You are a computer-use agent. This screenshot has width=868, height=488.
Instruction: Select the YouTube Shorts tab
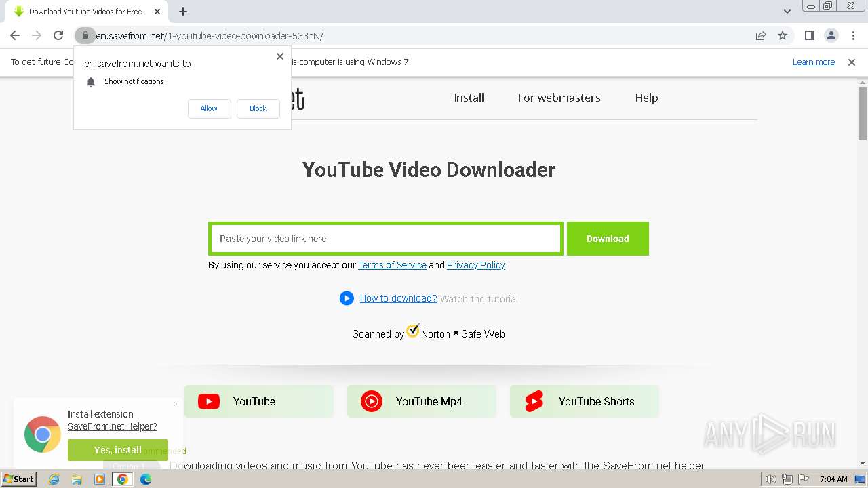[x=585, y=401]
